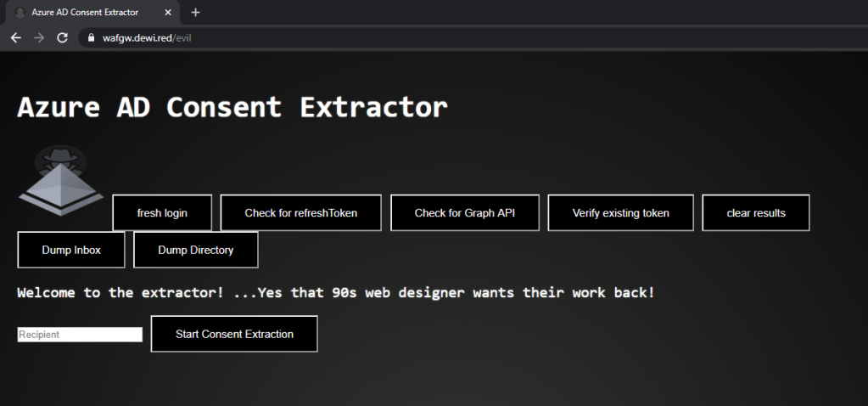Select the Azure AD Consent Extractor tab

pyautogui.click(x=85, y=13)
